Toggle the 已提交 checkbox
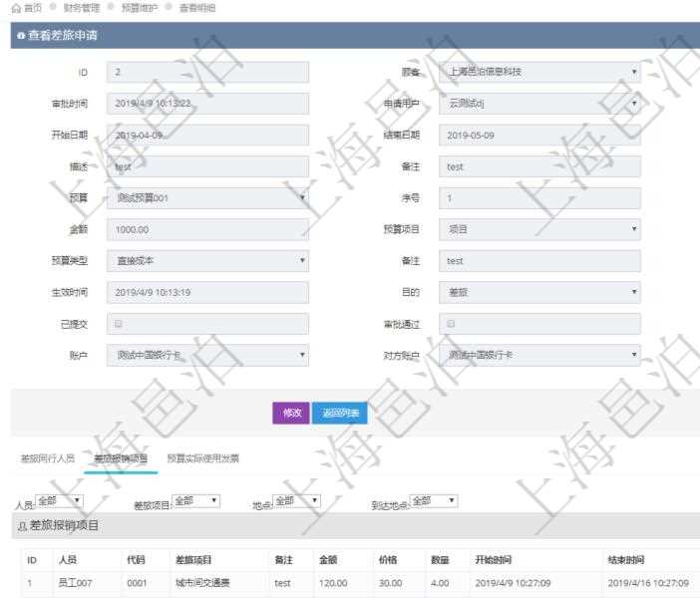Viewport: 700px width, 598px height. pos(119,324)
